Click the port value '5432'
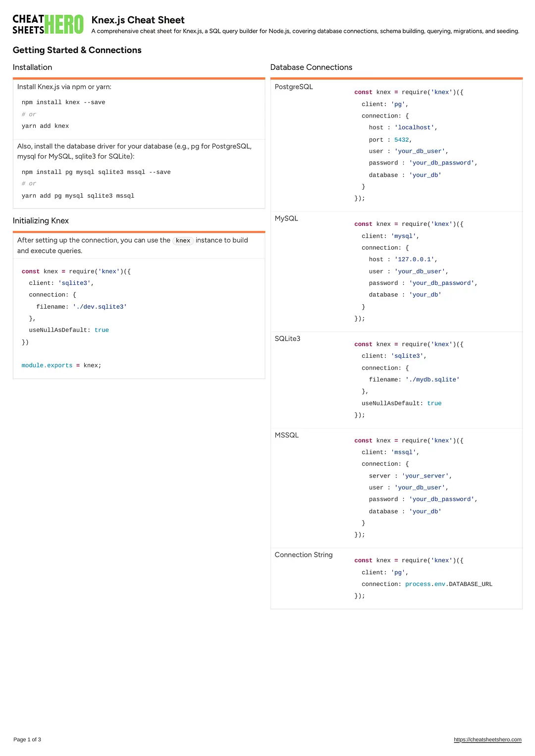Image resolution: width=535 pixels, height=756 pixels. pyautogui.click(x=402, y=140)
